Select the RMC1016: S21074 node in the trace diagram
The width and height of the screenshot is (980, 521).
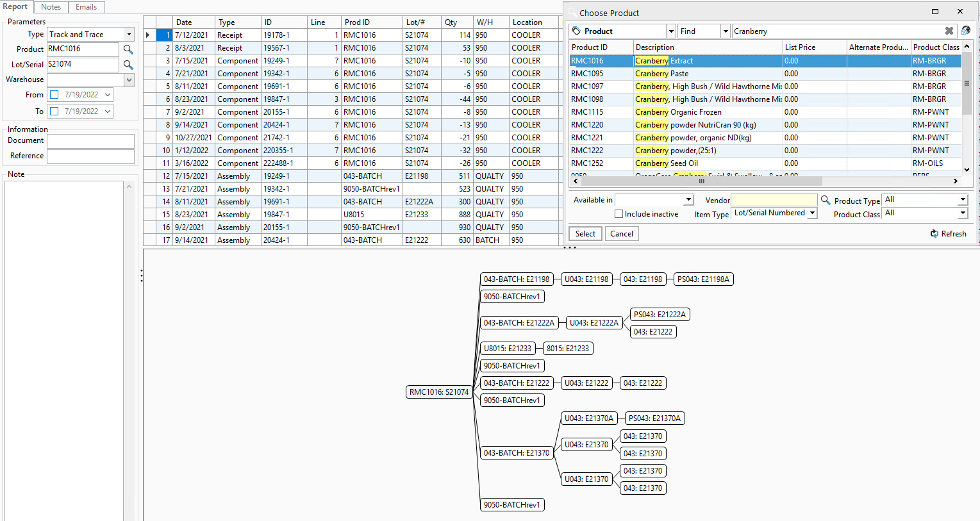point(438,392)
